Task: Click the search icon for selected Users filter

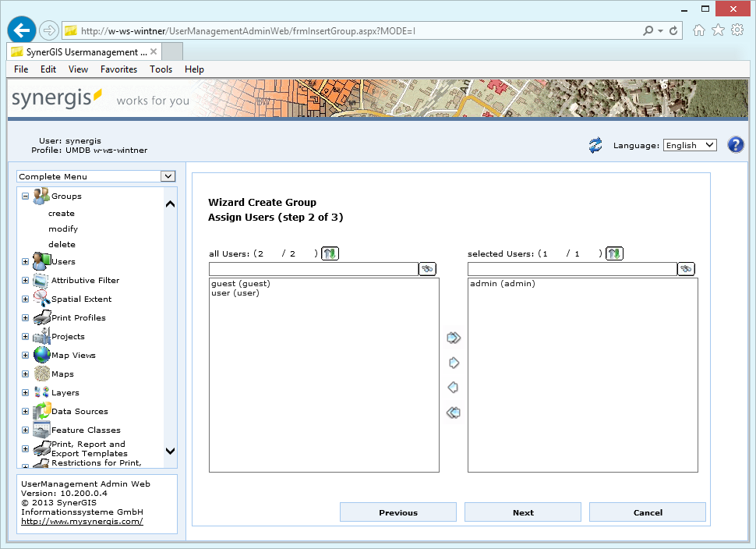Action: point(686,269)
